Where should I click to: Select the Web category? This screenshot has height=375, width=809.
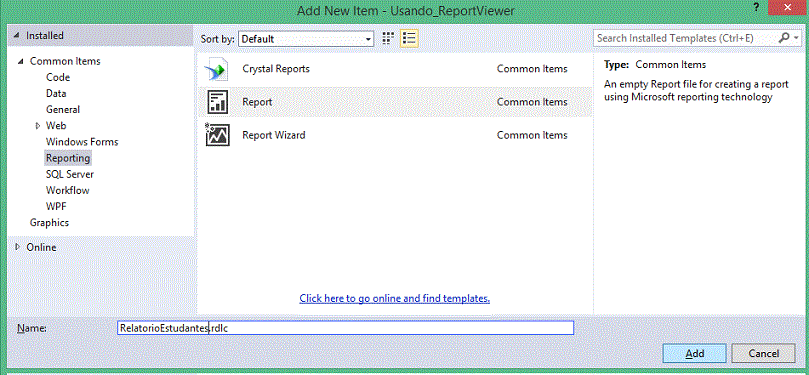pos(56,125)
